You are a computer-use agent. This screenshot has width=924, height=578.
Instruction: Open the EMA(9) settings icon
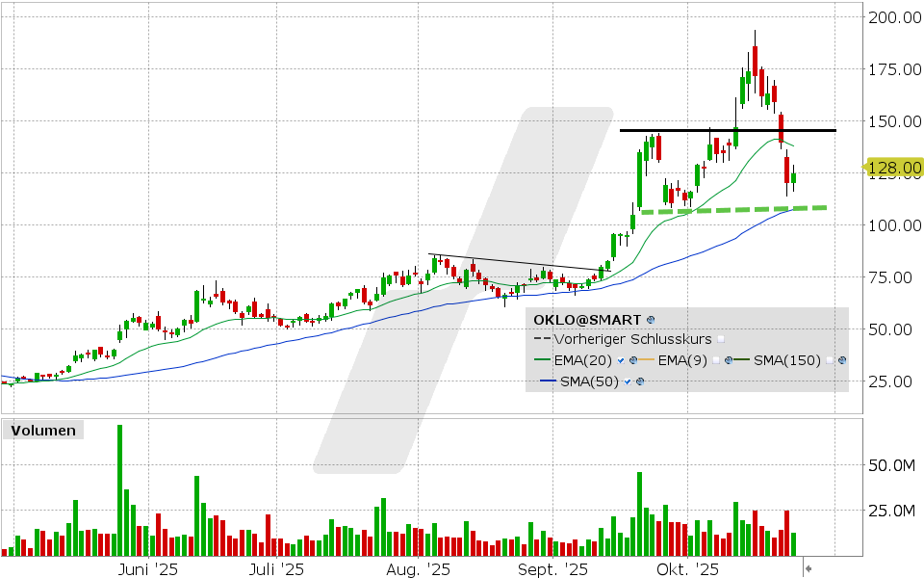pyautogui.click(x=730, y=360)
